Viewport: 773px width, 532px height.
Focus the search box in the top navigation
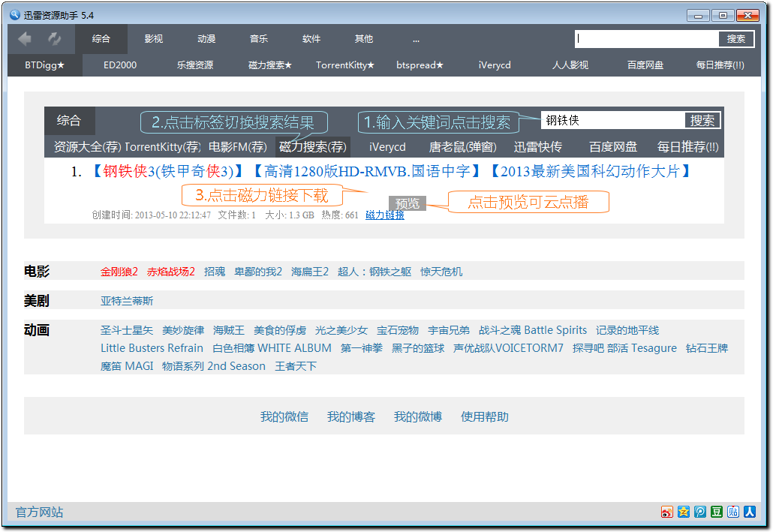pyautogui.click(x=646, y=38)
